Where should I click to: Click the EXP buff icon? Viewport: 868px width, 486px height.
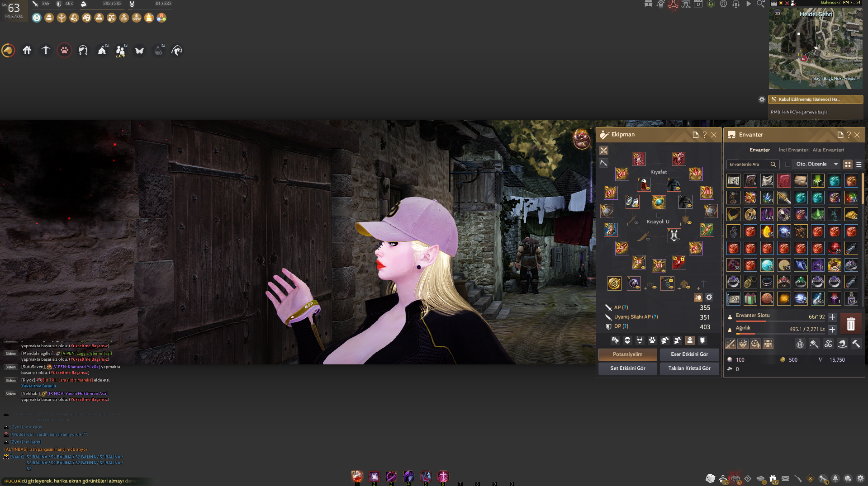[x=124, y=18]
